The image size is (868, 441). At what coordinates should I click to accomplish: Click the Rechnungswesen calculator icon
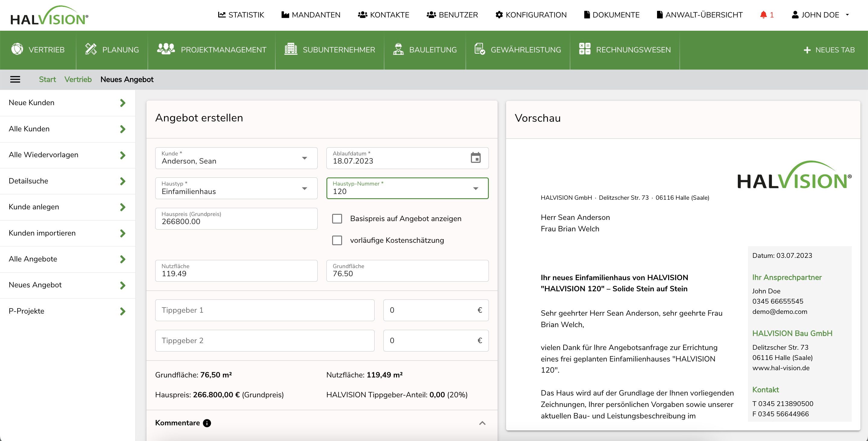tap(585, 49)
